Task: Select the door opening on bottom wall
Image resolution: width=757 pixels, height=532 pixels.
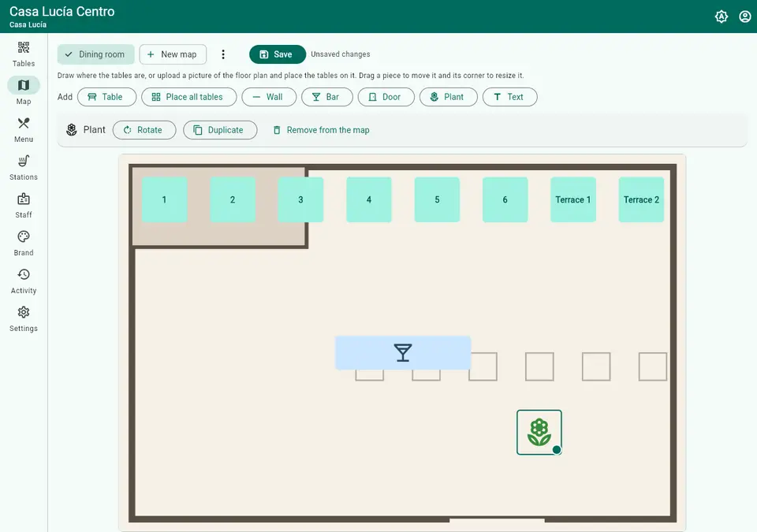Action: coord(497,520)
